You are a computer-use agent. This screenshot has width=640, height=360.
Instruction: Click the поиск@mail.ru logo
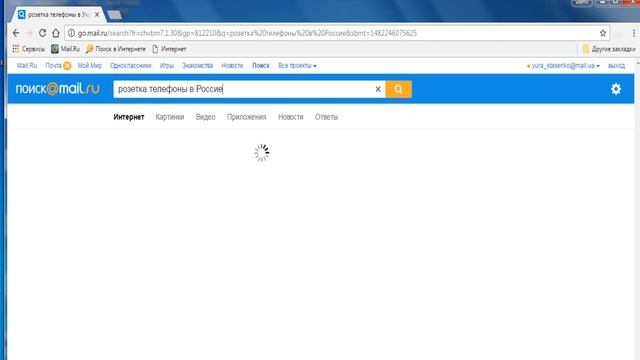[58, 89]
